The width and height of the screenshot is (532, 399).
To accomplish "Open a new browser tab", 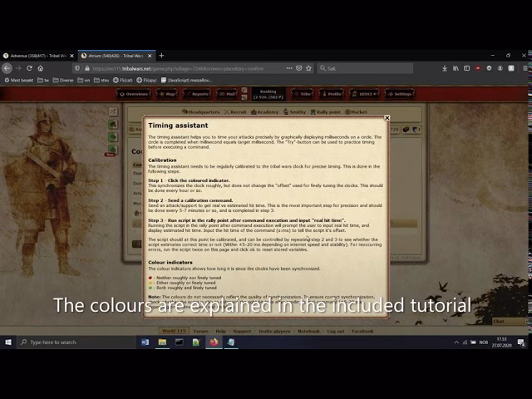I will pos(161,56).
